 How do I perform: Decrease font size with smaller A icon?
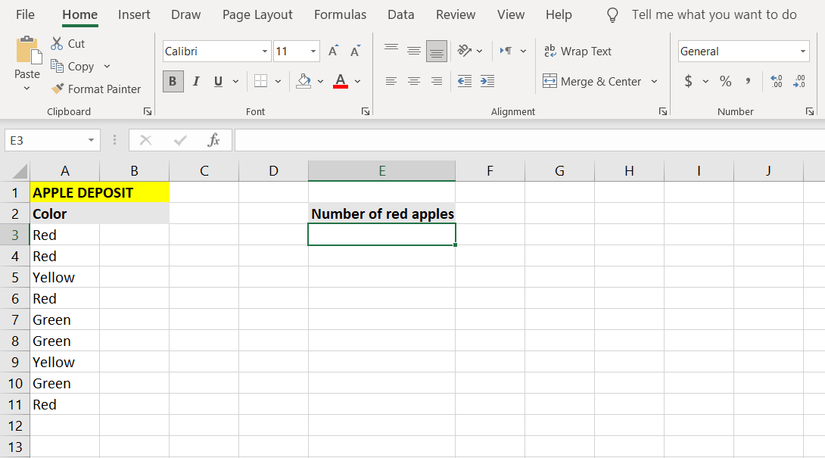(x=356, y=51)
